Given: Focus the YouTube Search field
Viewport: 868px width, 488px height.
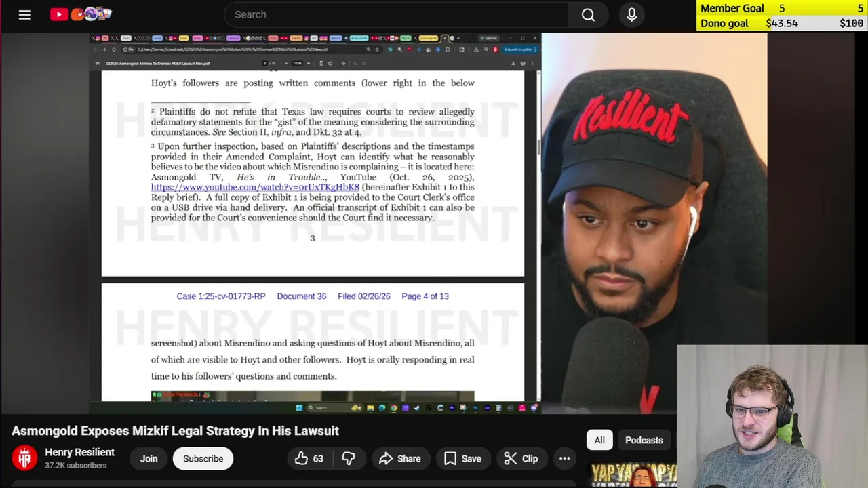Looking at the screenshot, I should (x=397, y=14).
